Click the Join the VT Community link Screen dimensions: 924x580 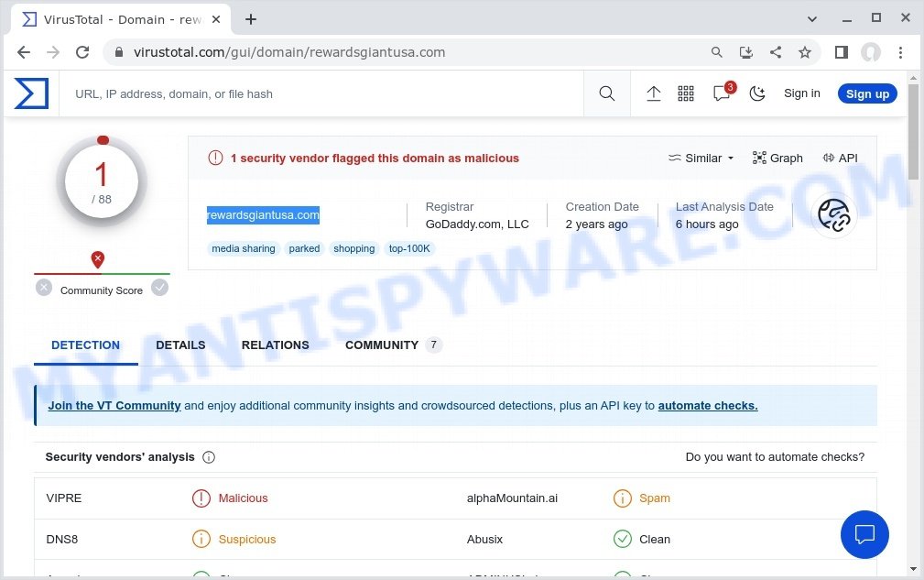[114, 406]
